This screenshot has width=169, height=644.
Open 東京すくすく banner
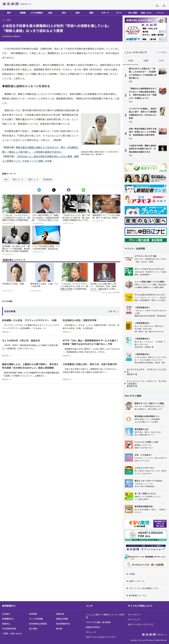[146, 168]
